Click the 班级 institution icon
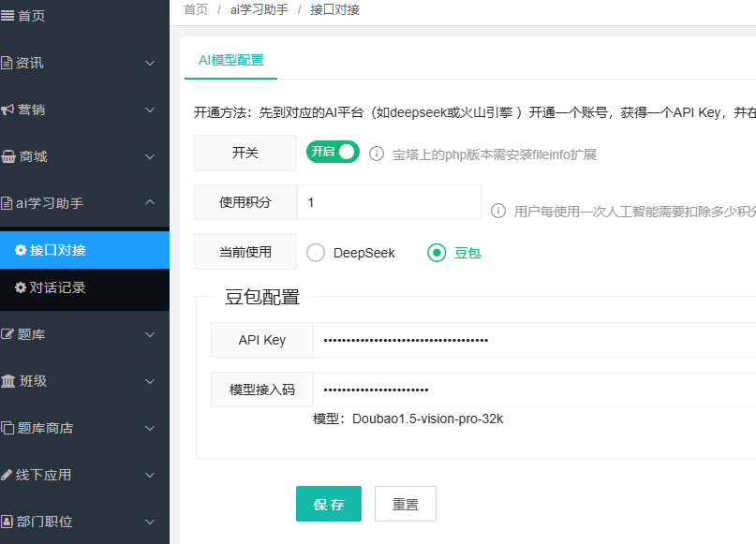The width and height of the screenshot is (756, 544). [8, 381]
